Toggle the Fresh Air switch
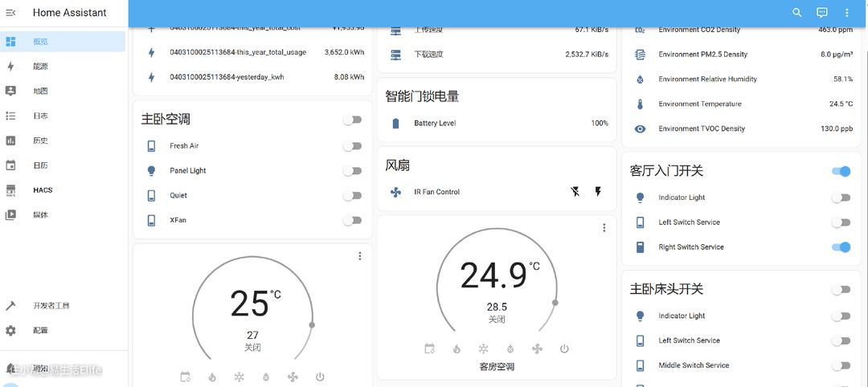The image size is (868, 387). [x=351, y=146]
